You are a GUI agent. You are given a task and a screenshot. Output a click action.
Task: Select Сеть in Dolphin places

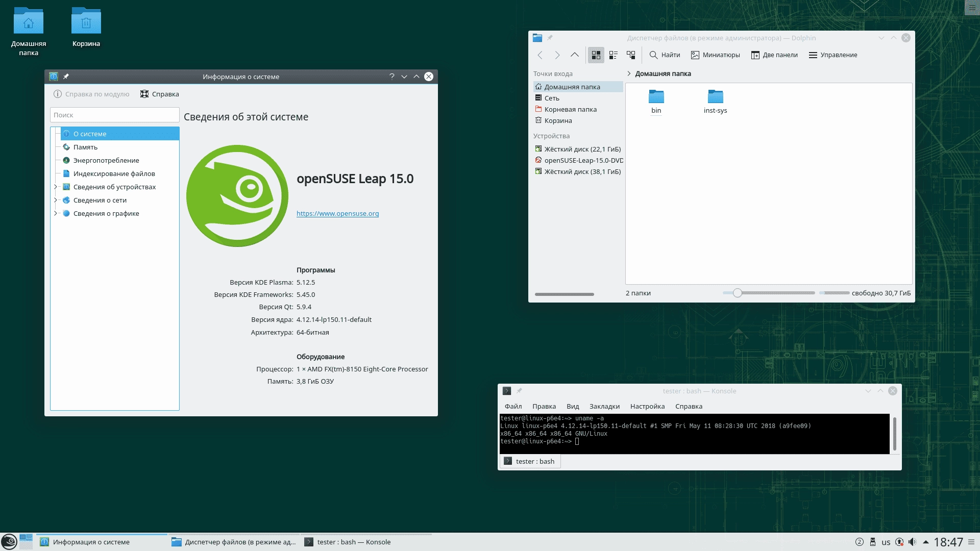click(x=578, y=98)
